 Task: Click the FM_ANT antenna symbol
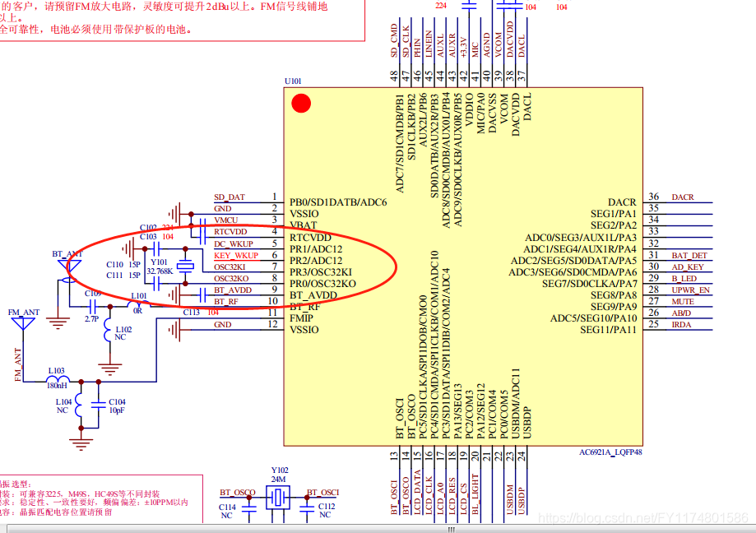23,324
